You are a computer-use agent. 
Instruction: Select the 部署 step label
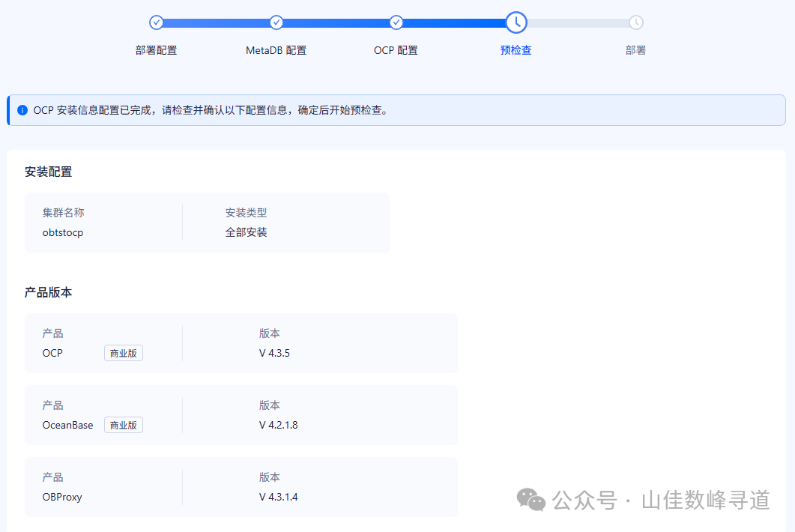636,50
